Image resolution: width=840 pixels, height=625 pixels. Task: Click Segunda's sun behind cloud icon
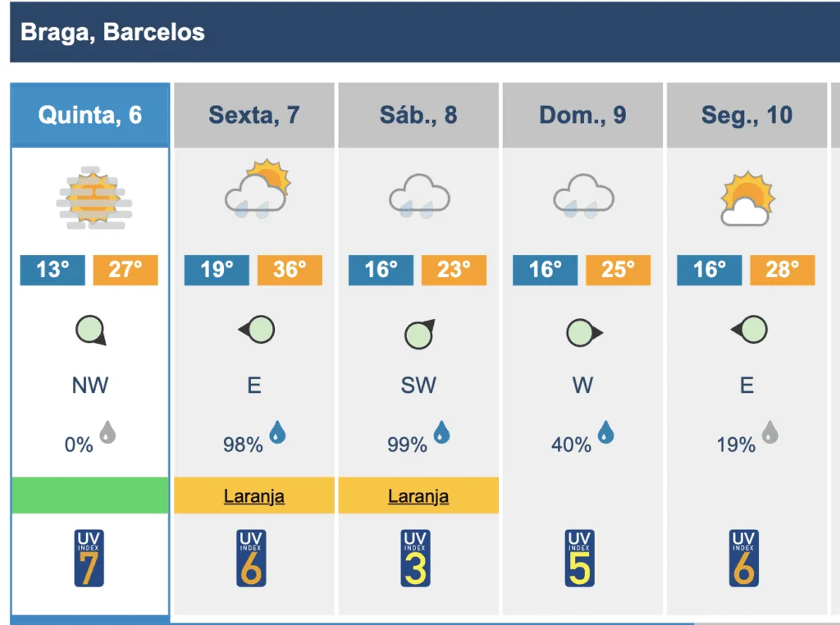tap(746, 198)
